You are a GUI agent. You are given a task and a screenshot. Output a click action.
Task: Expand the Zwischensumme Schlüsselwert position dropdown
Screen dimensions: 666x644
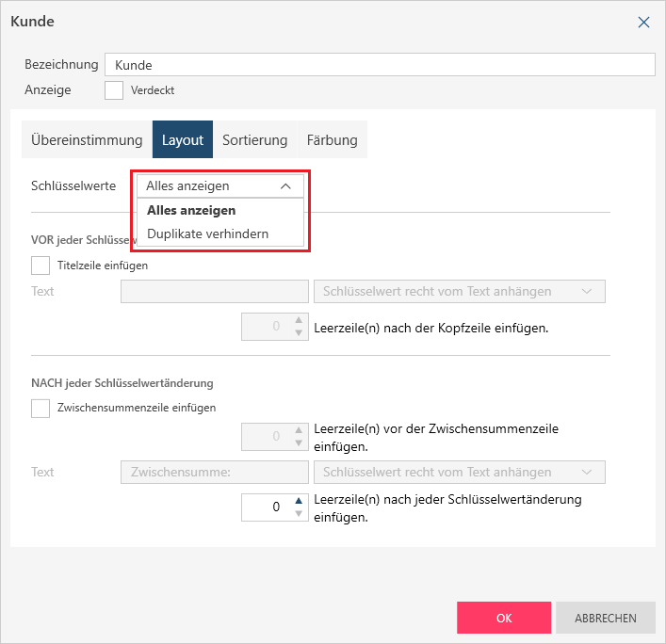click(459, 472)
